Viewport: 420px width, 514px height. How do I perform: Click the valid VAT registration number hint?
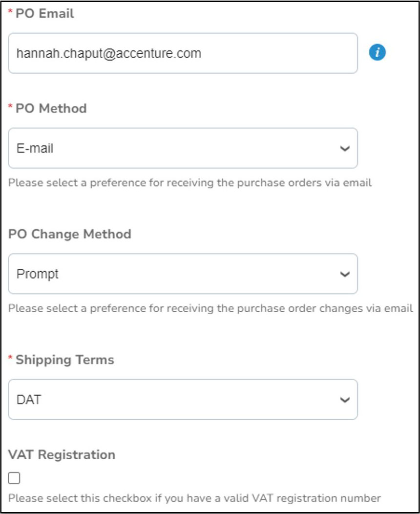click(194, 499)
